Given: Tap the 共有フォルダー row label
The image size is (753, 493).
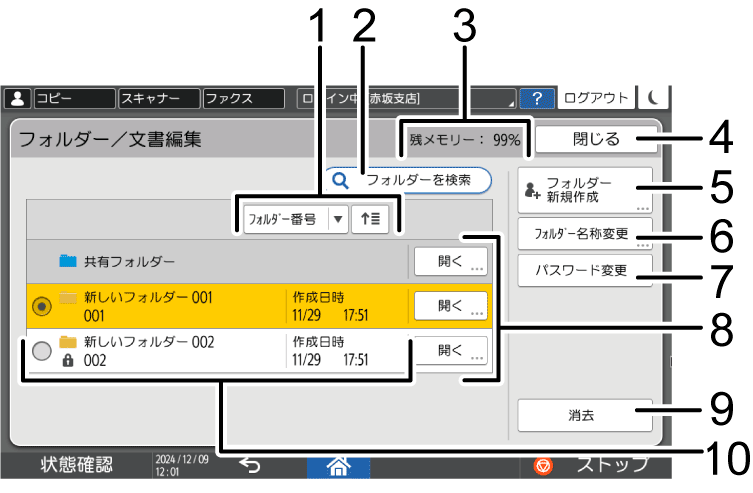Looking at the screenshot, I should point(129,262).
